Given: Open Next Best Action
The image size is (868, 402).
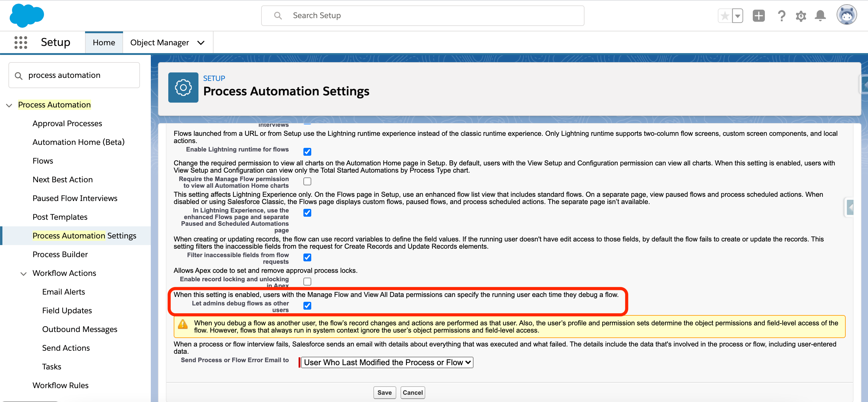Looking at the screenshot, I should [x=62, y=179].
